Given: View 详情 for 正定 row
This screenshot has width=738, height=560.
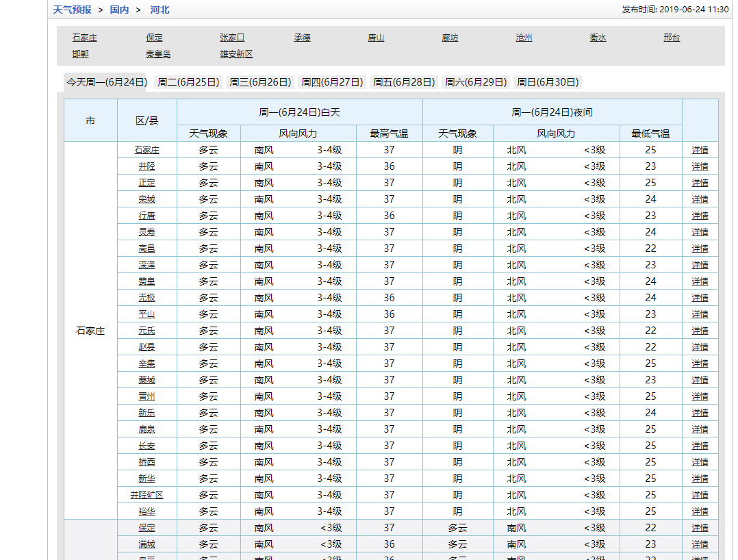Looking at the screenshot, I should coord(700,183).
